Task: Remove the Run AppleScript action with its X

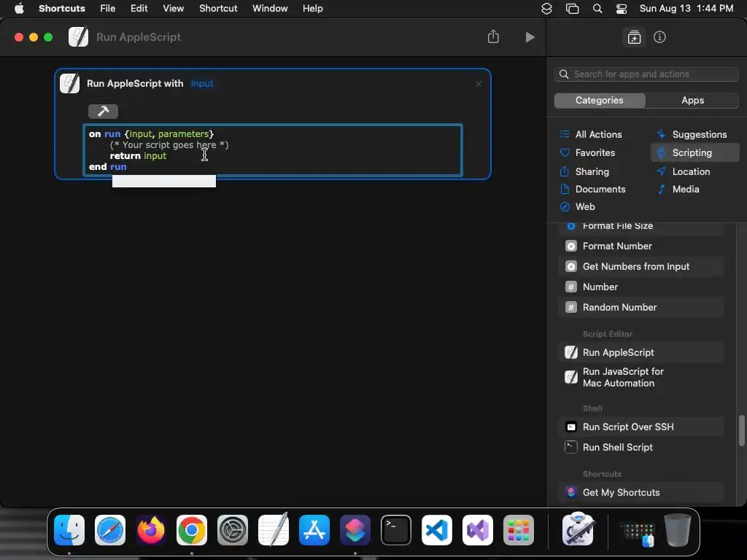Action: coord(479,84)
